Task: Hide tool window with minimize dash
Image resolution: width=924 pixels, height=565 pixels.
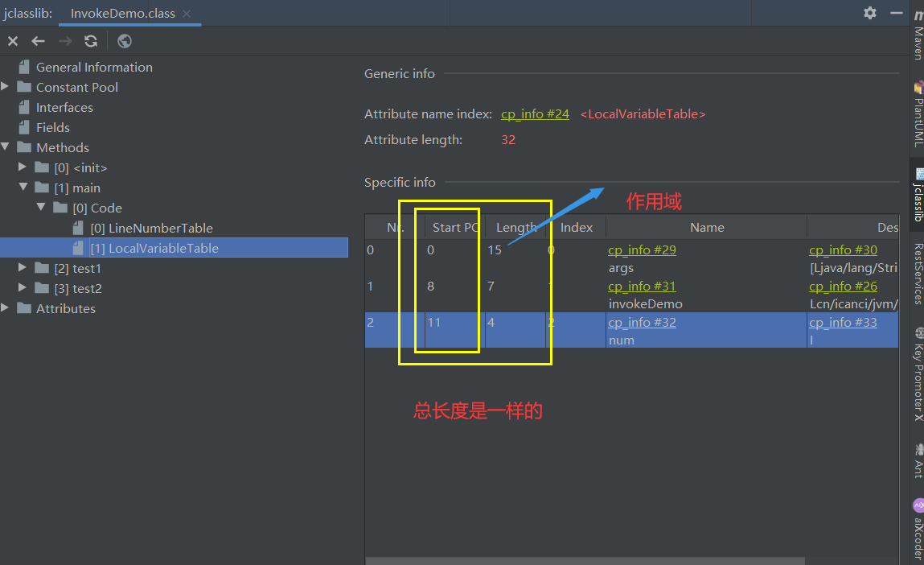Action: click(897, 13)
